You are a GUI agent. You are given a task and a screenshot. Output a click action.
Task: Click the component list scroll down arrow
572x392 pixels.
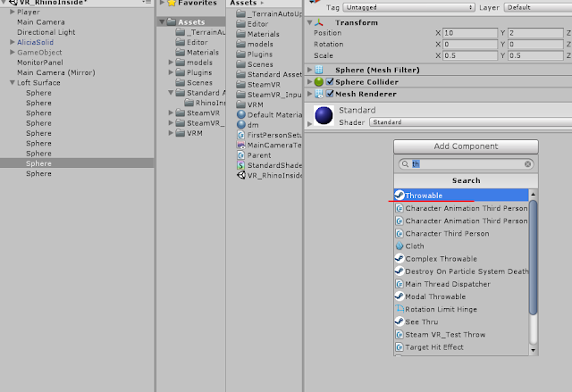[533, 350]
